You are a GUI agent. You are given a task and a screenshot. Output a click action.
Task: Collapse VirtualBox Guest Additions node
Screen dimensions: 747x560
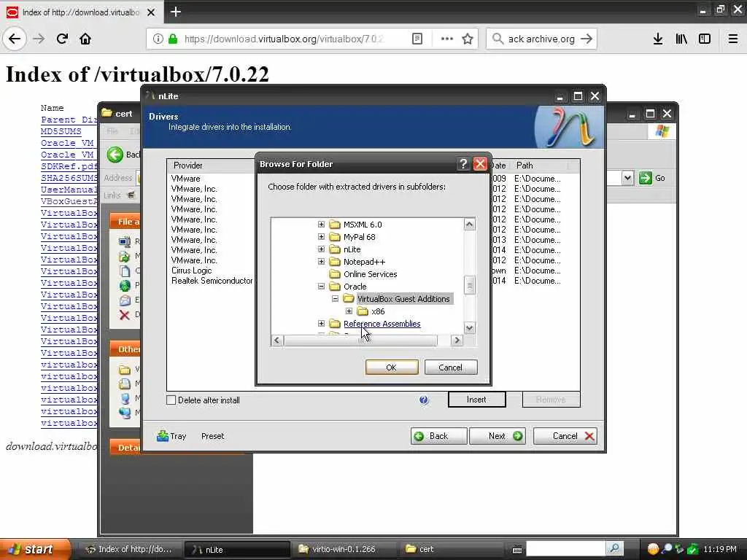pyautogui.click(x=335, y=298)
